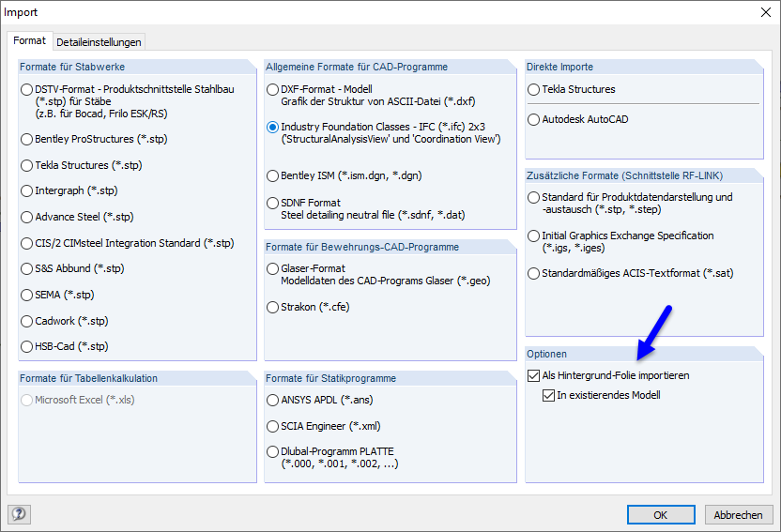Select DXF-Format Modell radio button
This screenshot has width=781, height=532.
pos(273,89)
